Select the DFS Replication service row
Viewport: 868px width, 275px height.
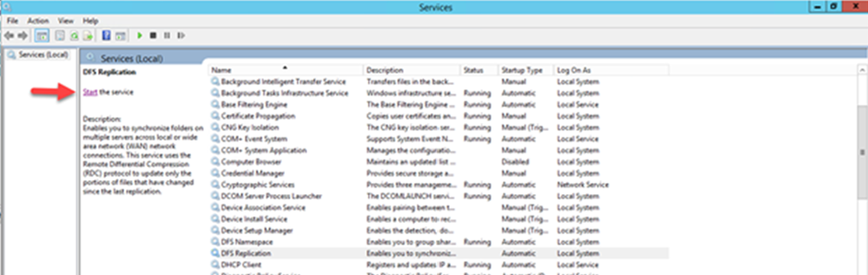click(439, 254)
